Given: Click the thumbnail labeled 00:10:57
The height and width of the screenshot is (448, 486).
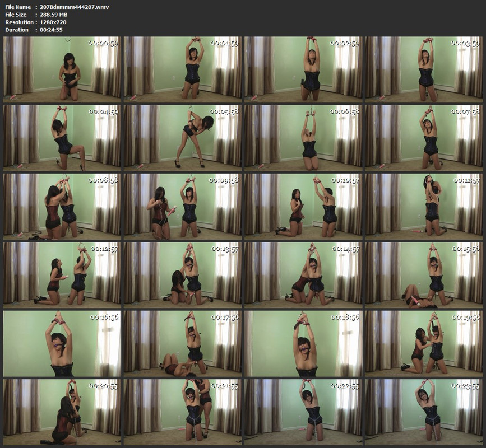Looking at the screenshot, I should click(303, 207).
